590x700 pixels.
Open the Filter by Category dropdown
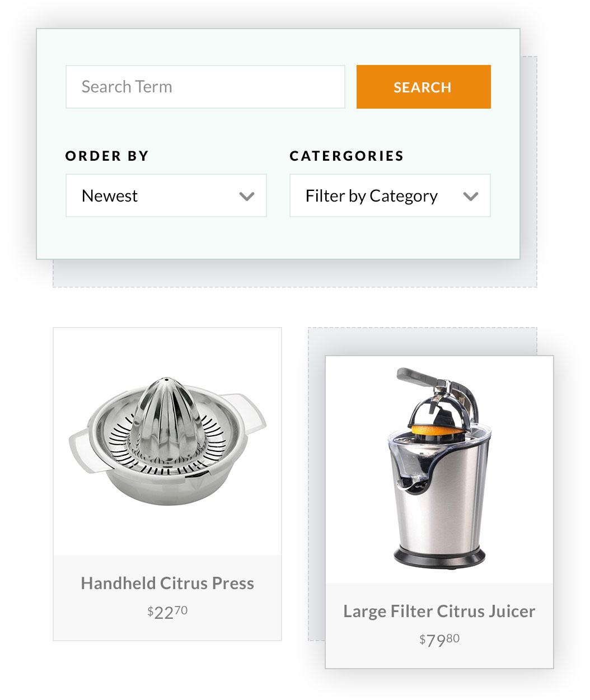[x=390, y=195]
